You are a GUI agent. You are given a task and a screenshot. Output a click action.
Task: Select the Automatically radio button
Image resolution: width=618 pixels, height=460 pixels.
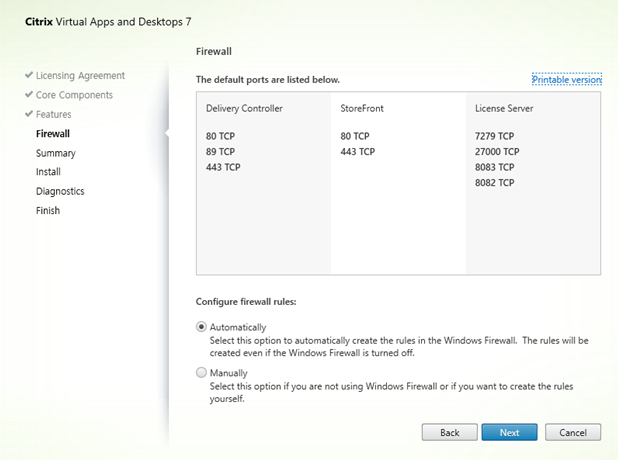(x=201, y=327)
